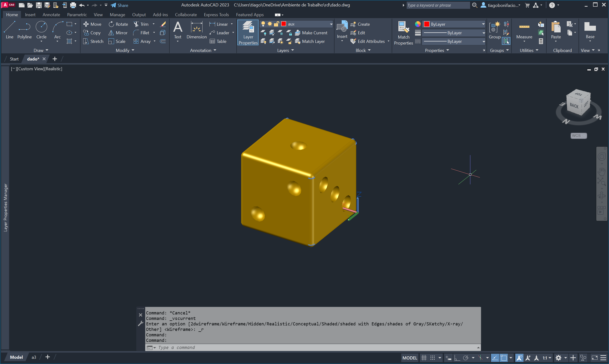Select the Circle draw tool
Viewport: 609px width, 364px height.
[41, 30]
